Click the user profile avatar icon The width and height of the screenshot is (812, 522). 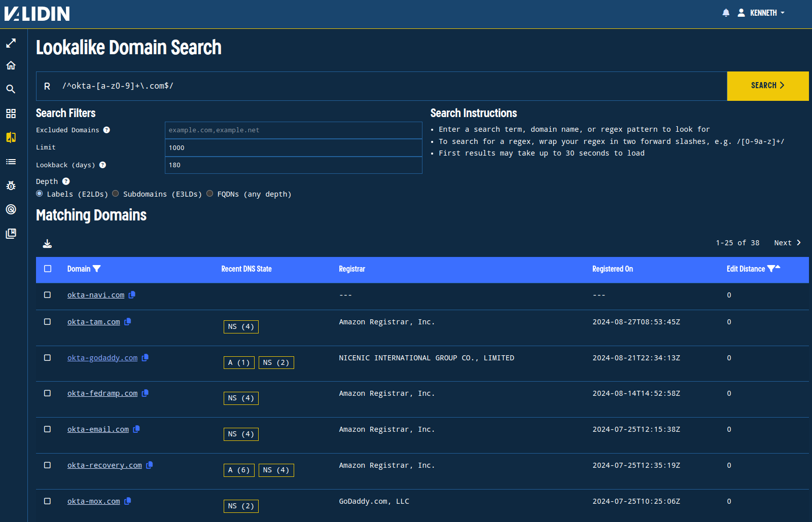pos(741,13)
